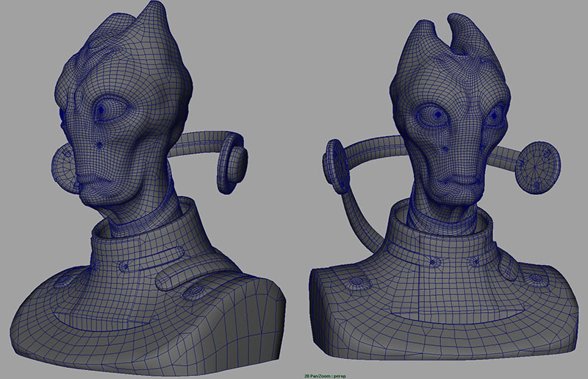Click the '2D Pan/Zoom : persp' viewport label
588x379 pixels.
[325, 376]
